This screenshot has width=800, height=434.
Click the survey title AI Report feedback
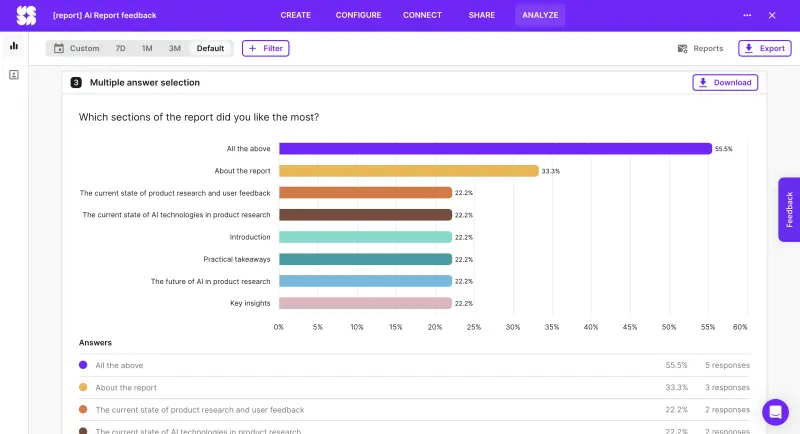click(x=105, y=15)
